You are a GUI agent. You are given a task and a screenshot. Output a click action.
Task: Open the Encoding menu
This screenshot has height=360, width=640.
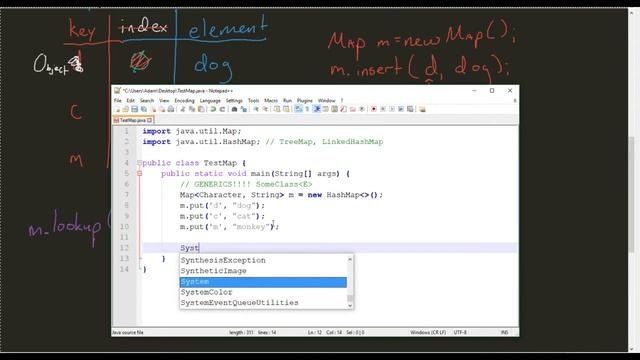coord(184,100)
